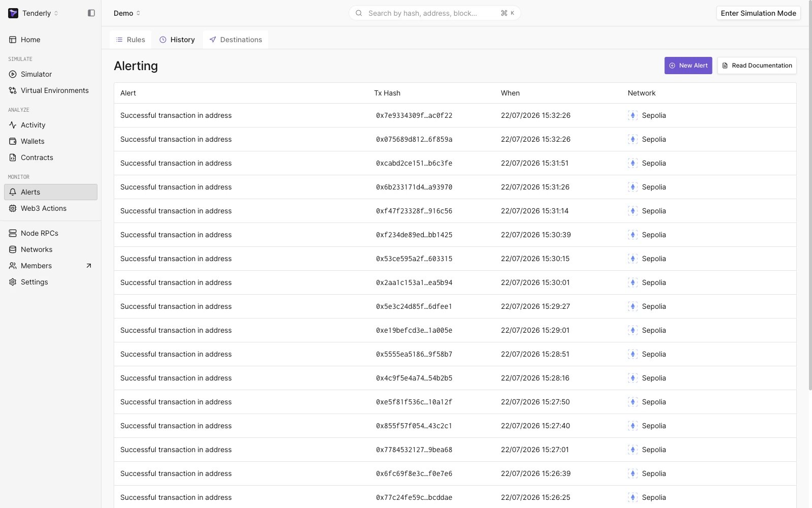Click the Contracts file icon
812x508 pixels.
[13, 157]
